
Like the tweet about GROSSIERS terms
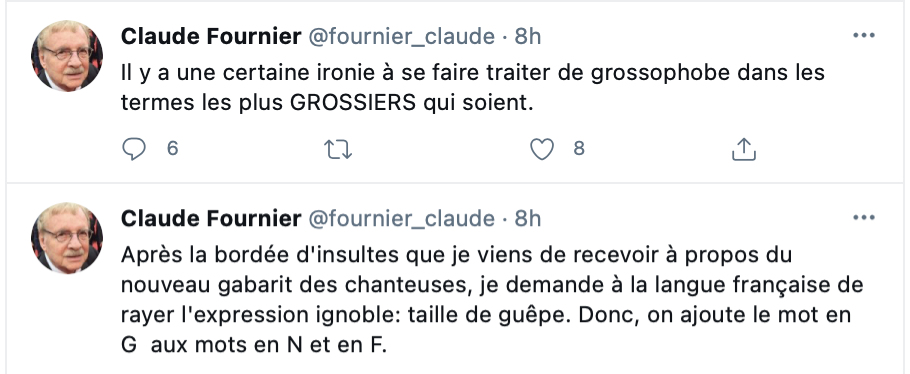tap(542, 150)
